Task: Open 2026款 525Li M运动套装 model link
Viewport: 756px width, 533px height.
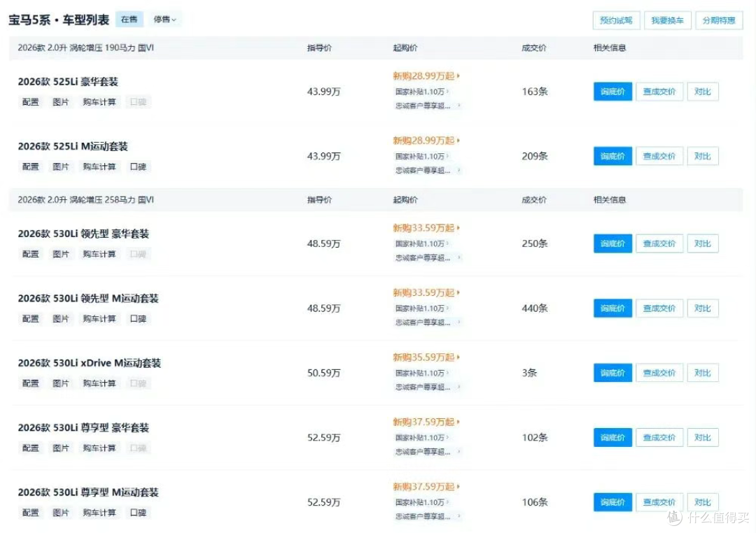Action: 73,146
